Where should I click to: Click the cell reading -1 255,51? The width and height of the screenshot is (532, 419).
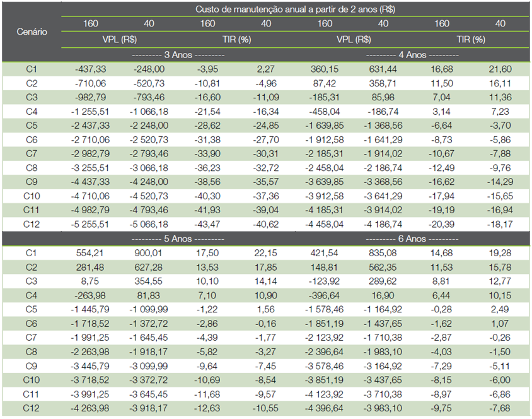pyautogui.click(x=90, y=111)
